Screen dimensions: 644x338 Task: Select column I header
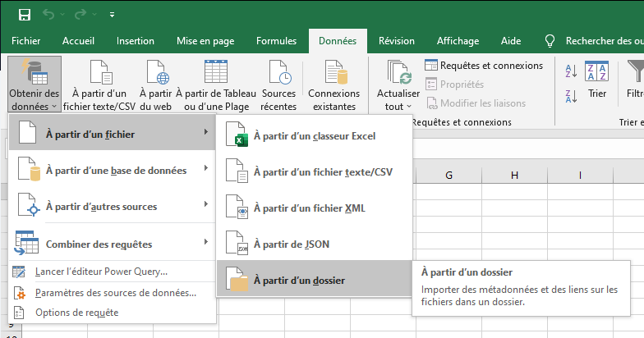point(580,176)
